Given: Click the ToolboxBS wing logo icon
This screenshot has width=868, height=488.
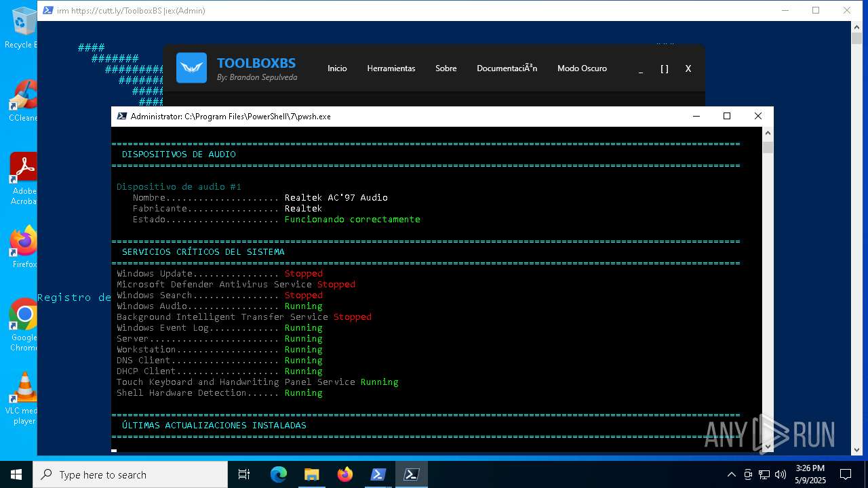Looking at the screenshot, I should pyautogui.click(x=191, y=68).
